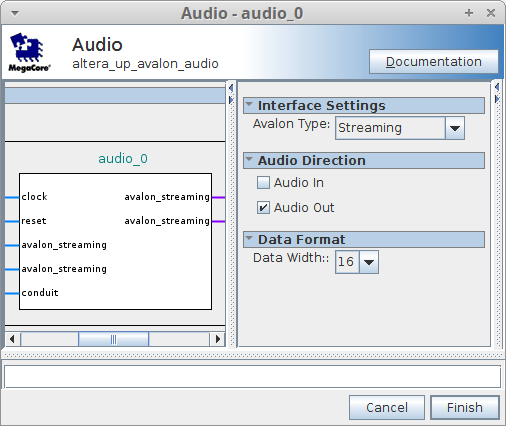Image resolution: width=506 pixels, height=426 pixels.
Task: Click the plus maximize icon in title bar
Action: click(x=469, y=13)
